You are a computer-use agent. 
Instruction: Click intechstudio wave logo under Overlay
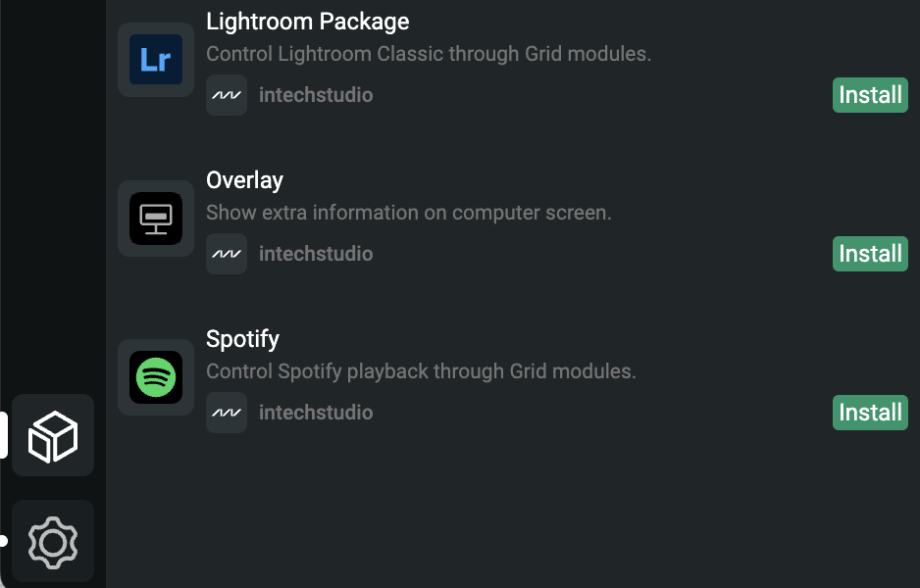click(227, 254)
